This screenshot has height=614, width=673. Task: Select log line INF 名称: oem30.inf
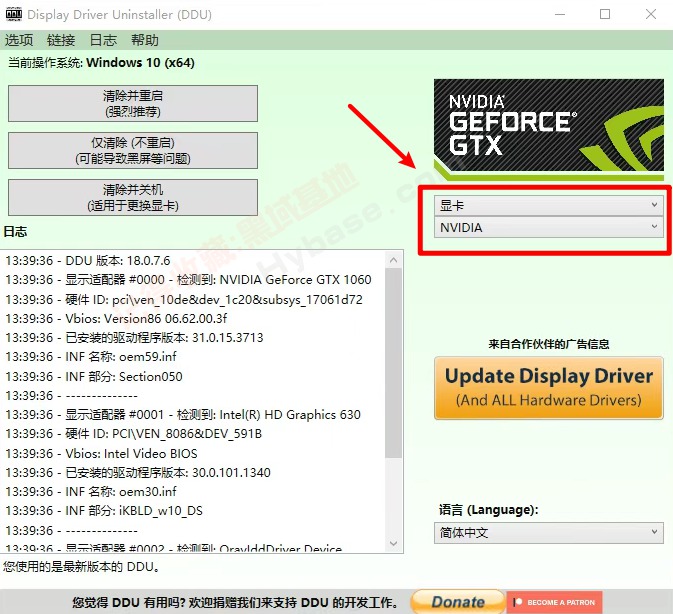pyautogui.click(x=91, y=491)
